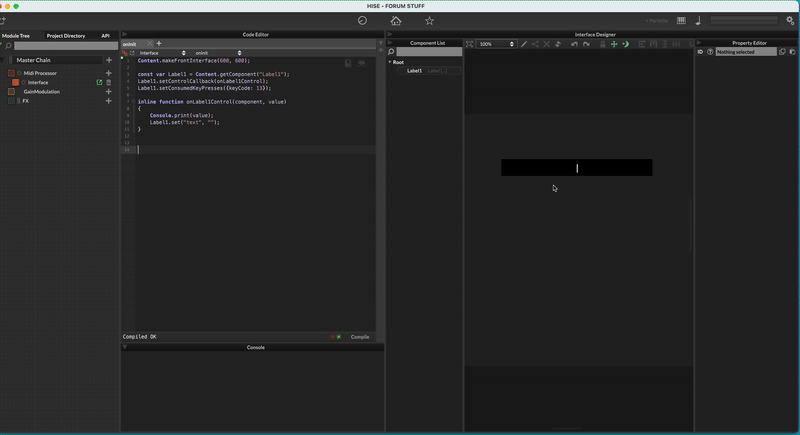
Task: Add a GainModulation module with its plus icon
Action: (x=108, y=92)
